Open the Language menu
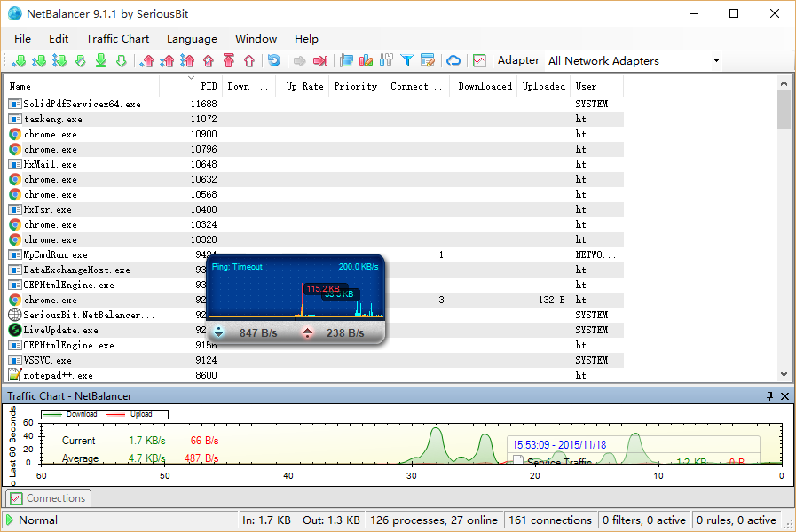This screenshot has height=532, width=796. click(192, 39)
